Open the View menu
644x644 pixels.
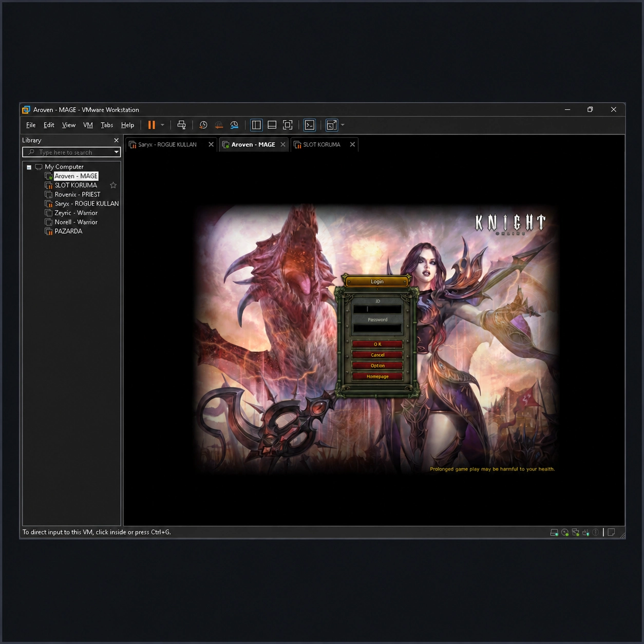coord(69,125)
